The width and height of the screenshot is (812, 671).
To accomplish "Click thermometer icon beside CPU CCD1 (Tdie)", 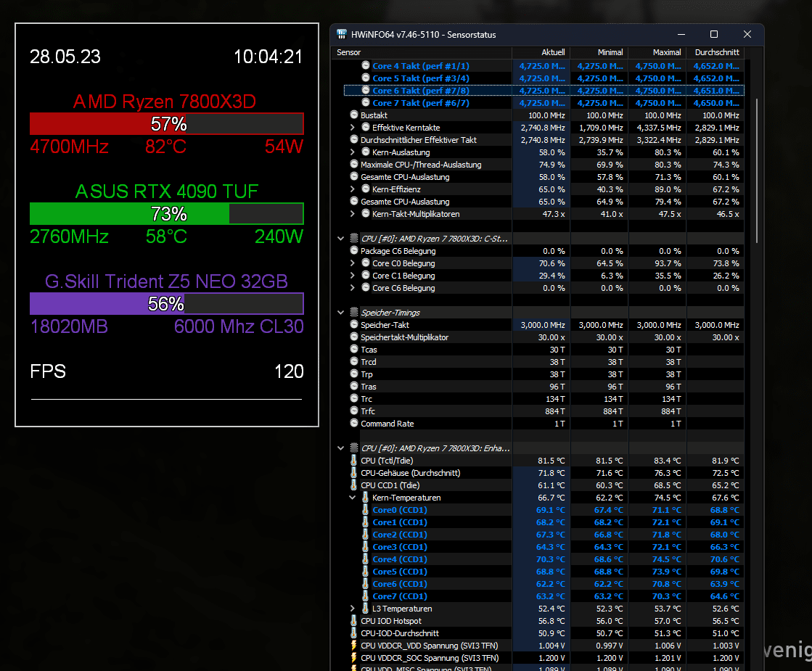I will click(353, 485).
